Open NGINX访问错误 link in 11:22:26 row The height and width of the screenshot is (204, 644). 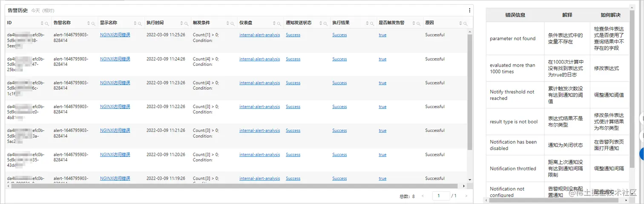click(115, 107)
